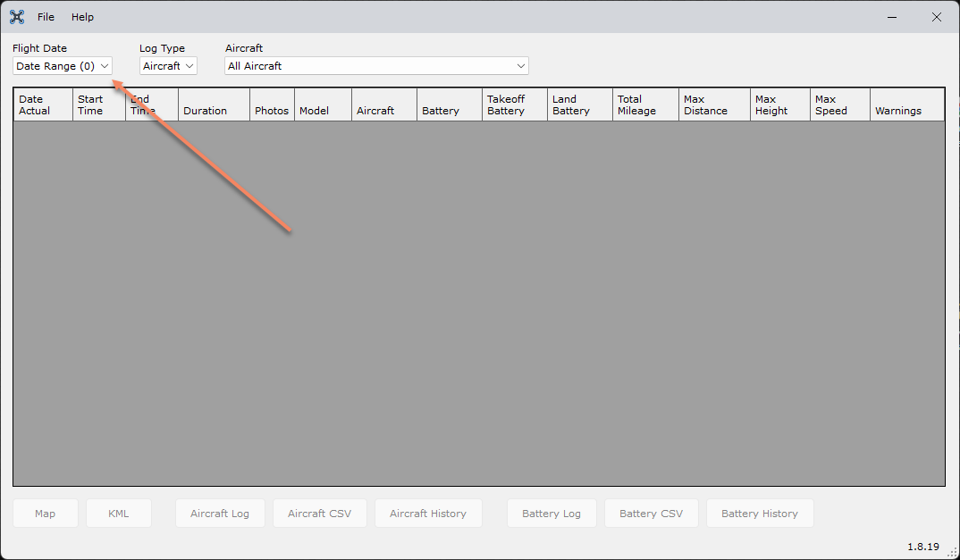
Task: Click the Map button
Action: [46, 514]
